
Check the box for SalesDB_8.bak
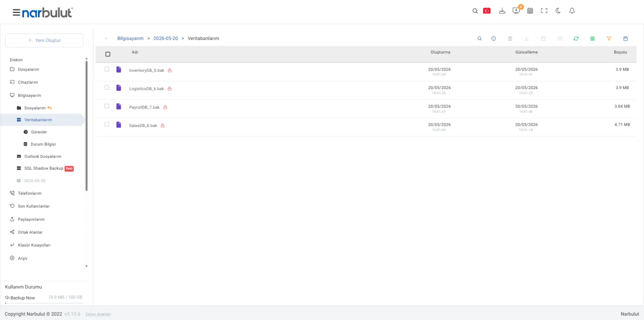pyautogui.click(x=107, y=124)
